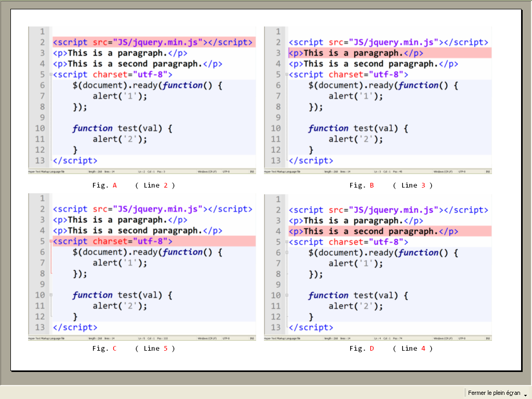The image size is (532, 399).
Task: Collapse the fold marker at line 5 in Fig. B
Action: [x=287, y=74]
